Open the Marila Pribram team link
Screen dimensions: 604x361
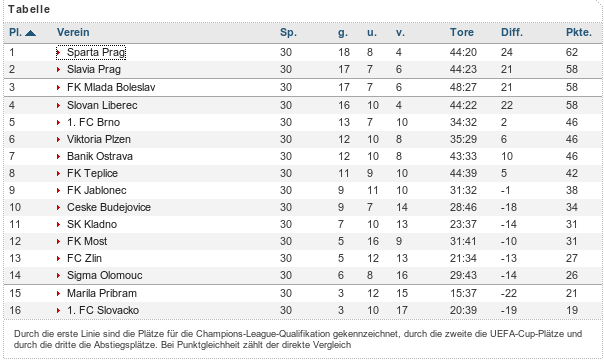click(x=102, y=293)
